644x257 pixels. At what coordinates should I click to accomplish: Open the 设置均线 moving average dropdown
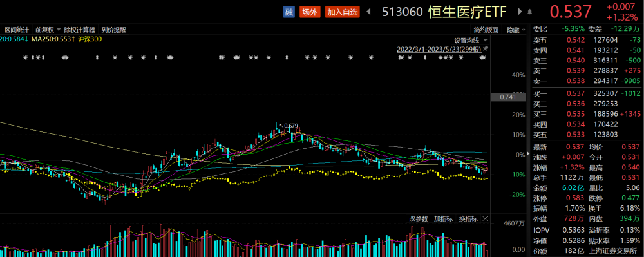[x=470, y=40]
